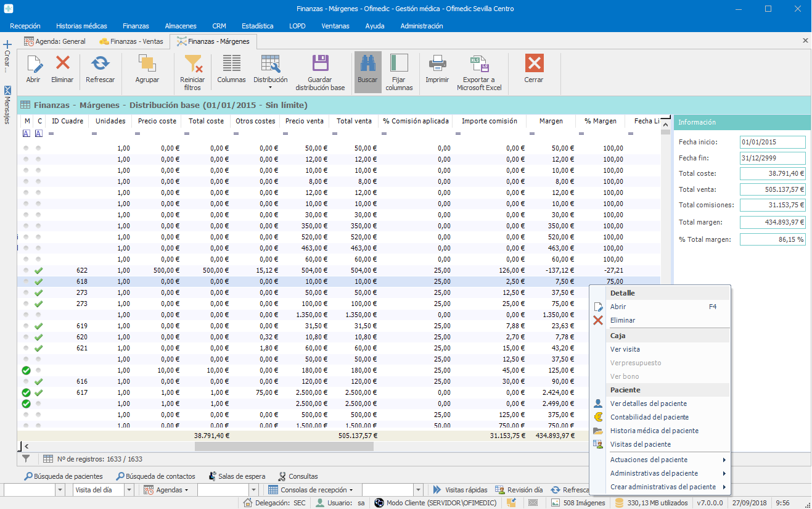Click the Eliminar red X icon
This screenshot has width=812, height=509.
coord(62,64)
